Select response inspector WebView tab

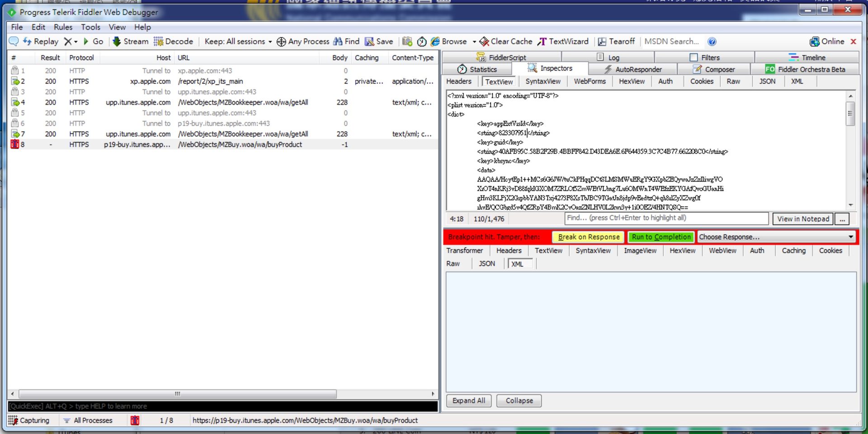(722, 251)
